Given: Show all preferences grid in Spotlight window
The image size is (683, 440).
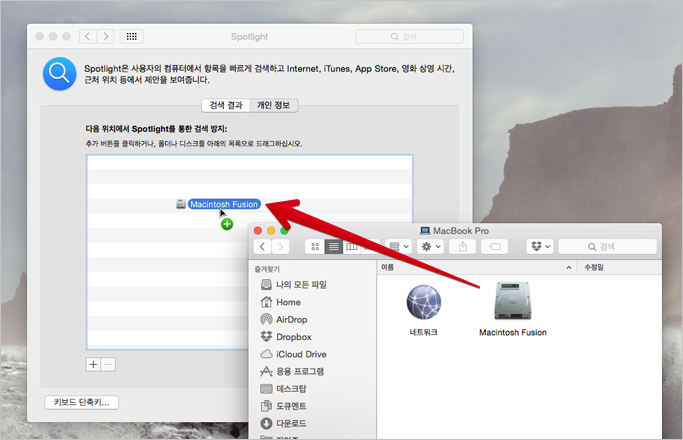Looking at the screenshot, I should pyautogui.click(x=132, y=37).
